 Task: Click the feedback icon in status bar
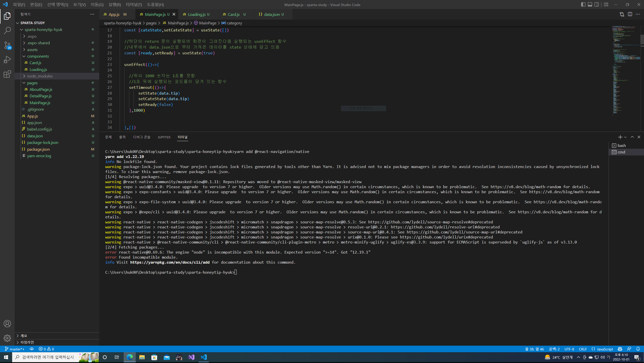click(x=629, y=349)
